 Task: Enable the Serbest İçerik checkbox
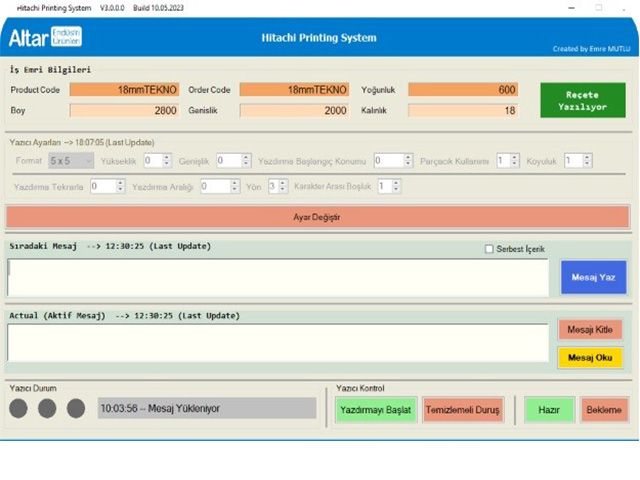pyautogui.click(x=489, y=249)
